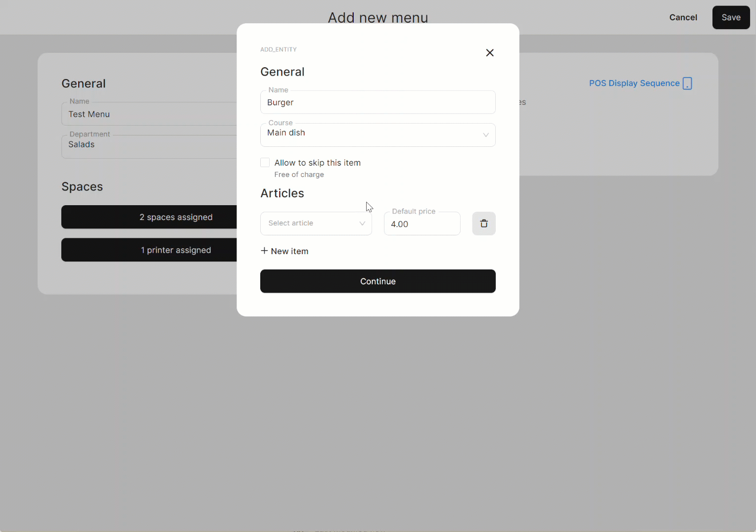This screenshot has width=756, height=532.
Task: Click the 'Allow to skip this item' label
Action: click(317, 163)
